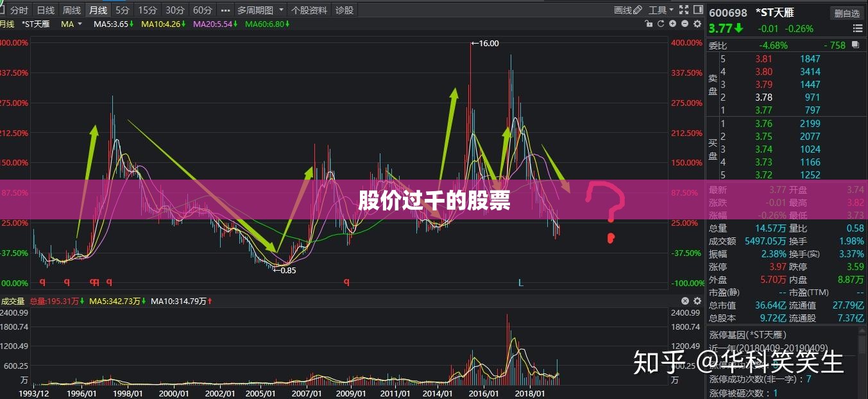Click 总市值 value 36.64亿
Screen dimensions: 868x399
pos(770,305)
